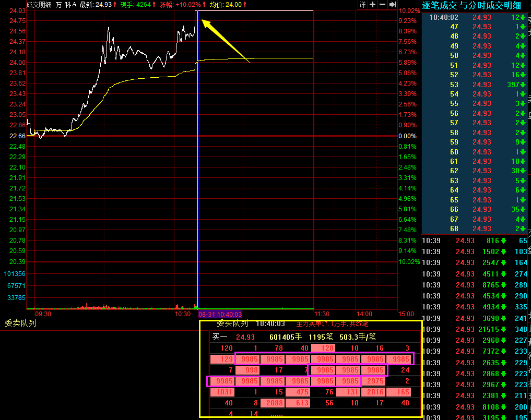Click the 委卖队列 panel header
Screen dimensions: 531x420
point(21,323)
